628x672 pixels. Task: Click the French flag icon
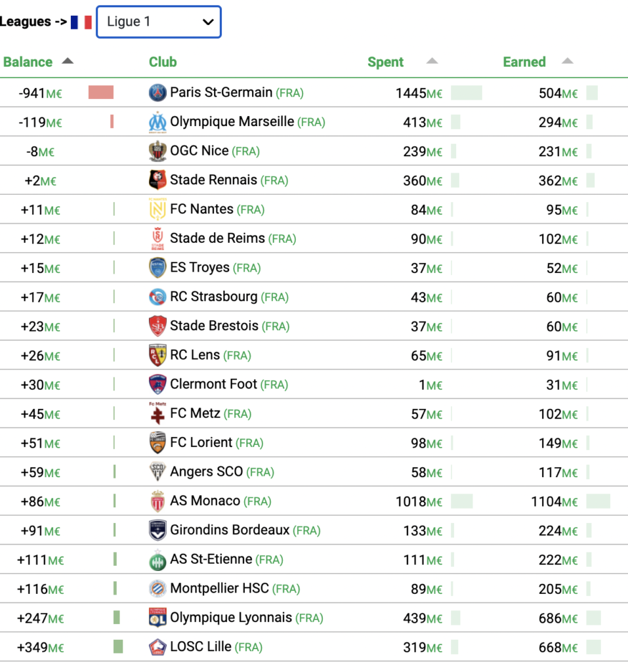[81, 22]
